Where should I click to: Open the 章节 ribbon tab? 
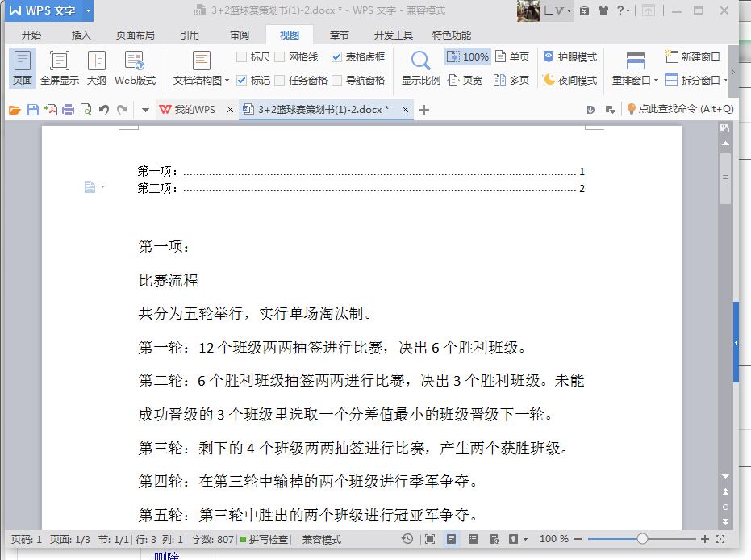tap(339, 35)
